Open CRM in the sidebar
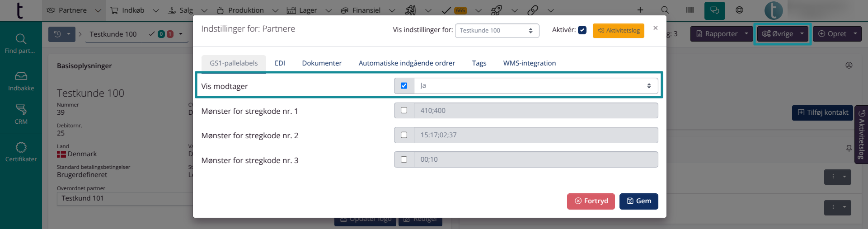 (21, 114)
